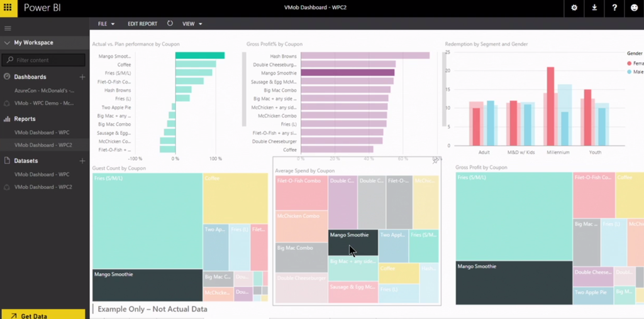Collapse the navigation pane hamburger icon
This screenshot has height=319, width=644.
[8, 28]
